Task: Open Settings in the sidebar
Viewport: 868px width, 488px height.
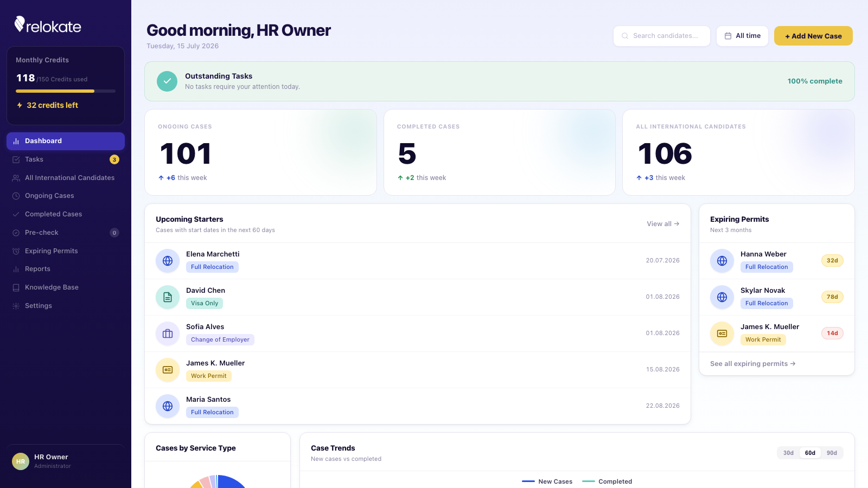Action: pyautogui.click(x=66, y=306)
